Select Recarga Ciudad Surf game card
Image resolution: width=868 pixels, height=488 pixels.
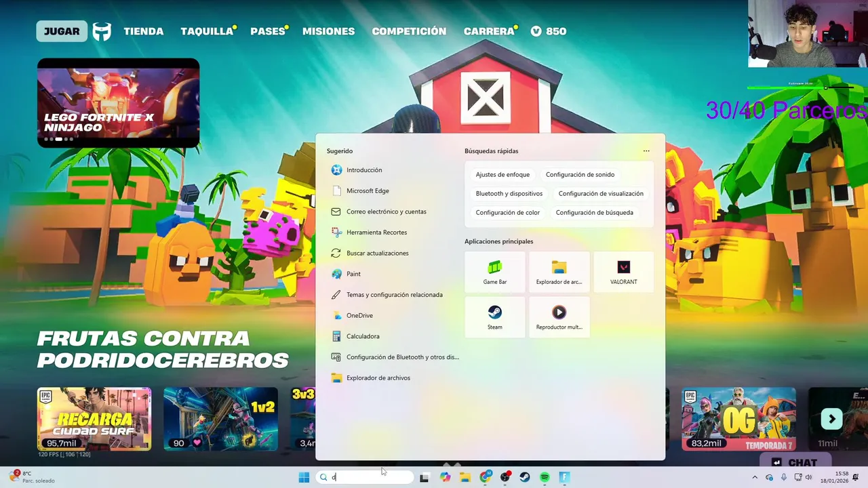click(x=94, y=419)
